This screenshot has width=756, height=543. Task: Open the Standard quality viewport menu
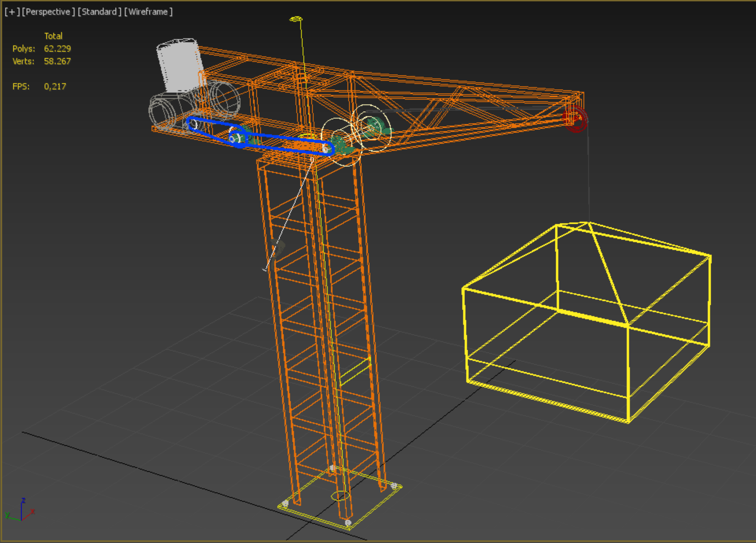coord(99,12)
